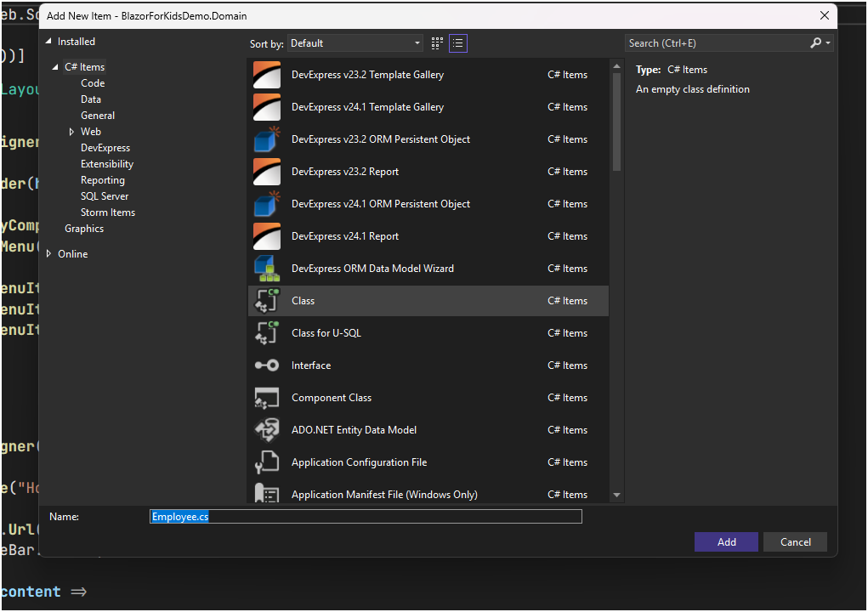Viewport: 868px width, 612px height.
Task: Select DevExpress v24.1 Template Gallery icon
Action: (x=267, y=107)
